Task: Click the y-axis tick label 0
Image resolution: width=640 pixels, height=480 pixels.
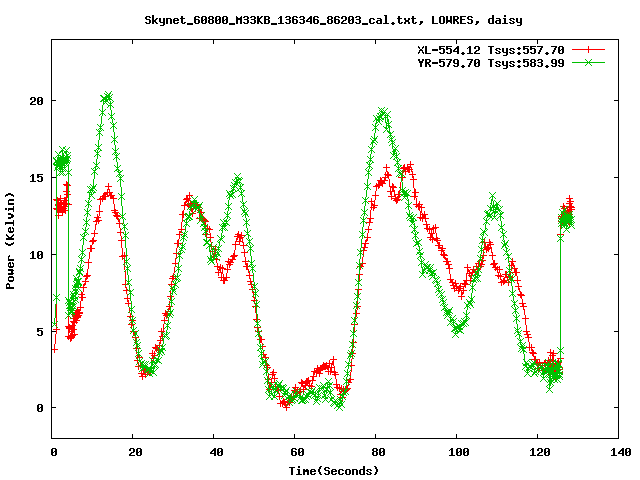Action: 40,408
